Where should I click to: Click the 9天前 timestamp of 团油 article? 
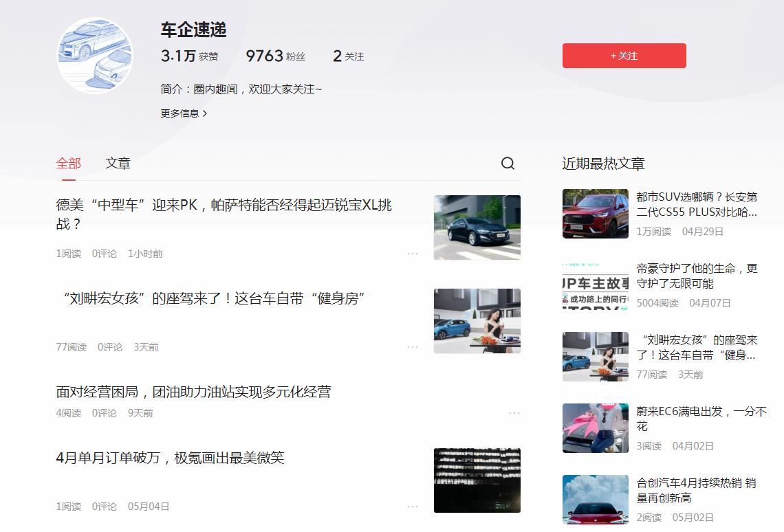click(140, 413)
